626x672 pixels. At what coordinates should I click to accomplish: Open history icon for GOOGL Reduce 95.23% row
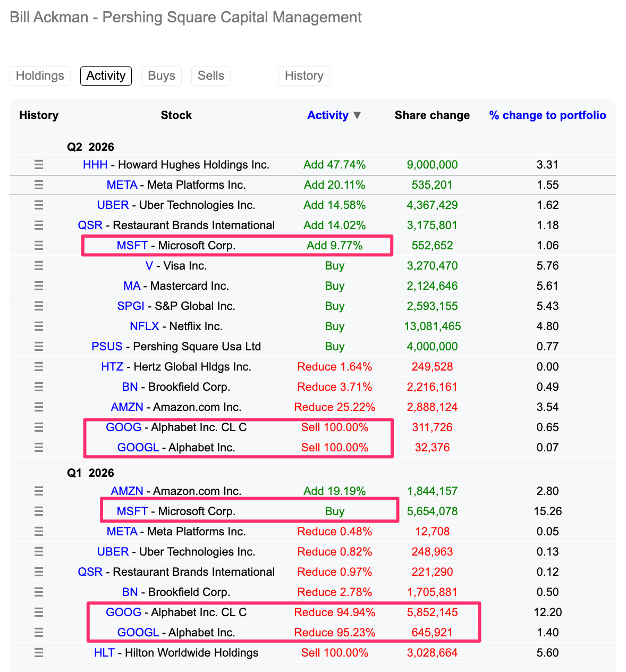tap(39, 633)
